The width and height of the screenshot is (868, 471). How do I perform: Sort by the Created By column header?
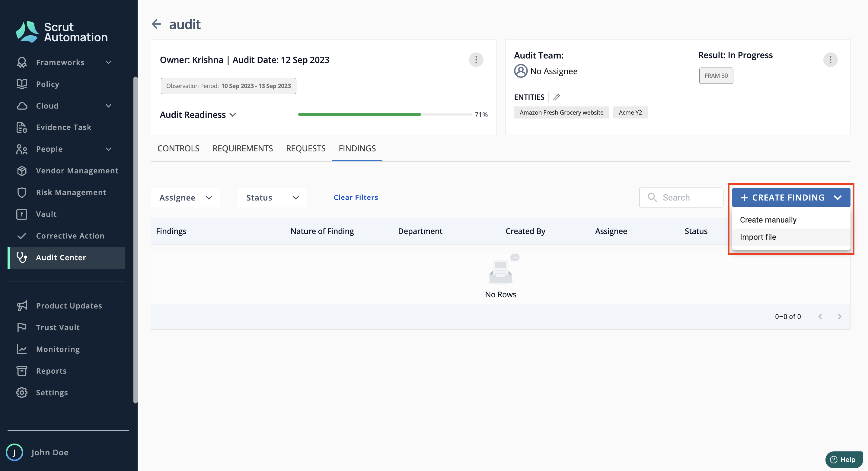pyautogui.click(x=525, y=231)
